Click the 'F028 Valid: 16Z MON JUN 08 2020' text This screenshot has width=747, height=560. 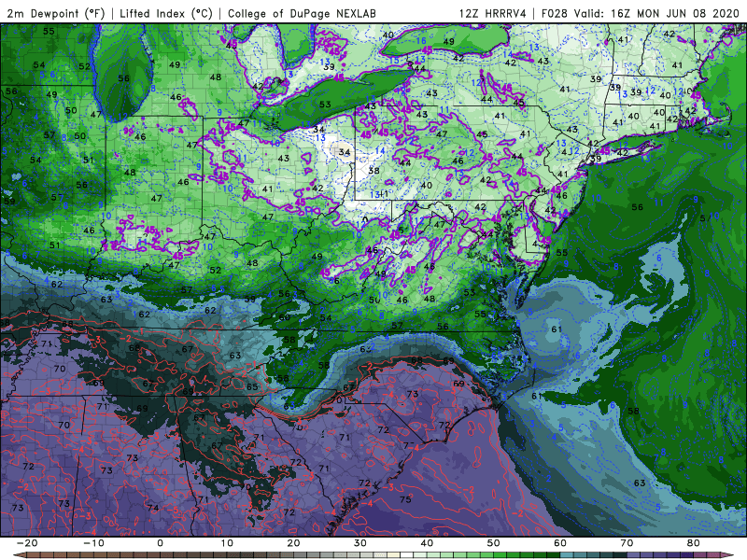click(x=641, y=13)
